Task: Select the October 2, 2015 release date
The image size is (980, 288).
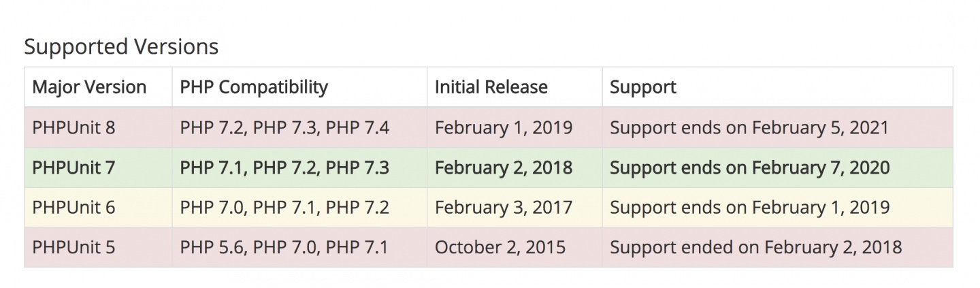Action: coord(500,247)
